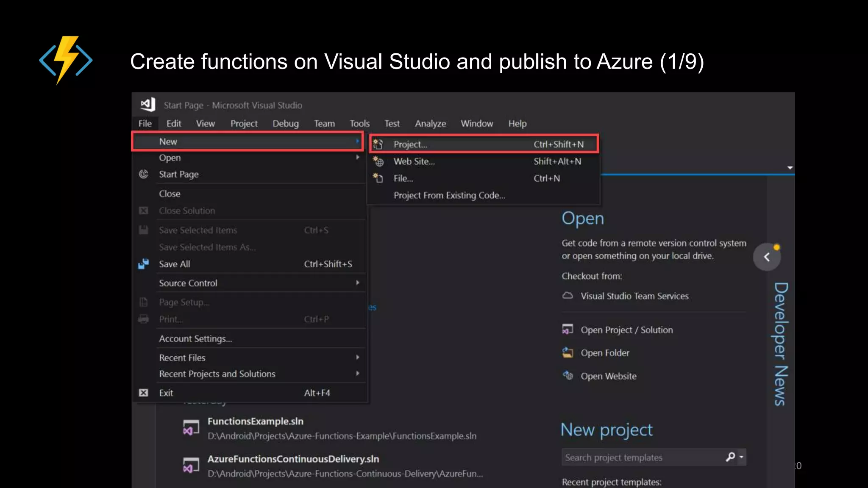This screenshot has height=488, width=868.
Task: Click Open Folder link
Action: pyautogui.click(x=605, y=352)
